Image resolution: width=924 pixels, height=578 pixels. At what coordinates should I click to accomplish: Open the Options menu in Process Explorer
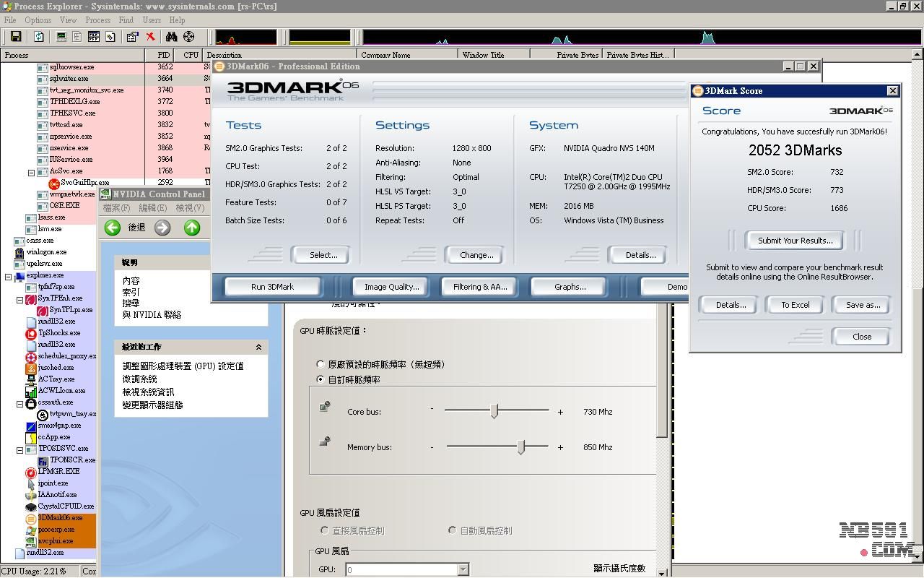(38, 20)
